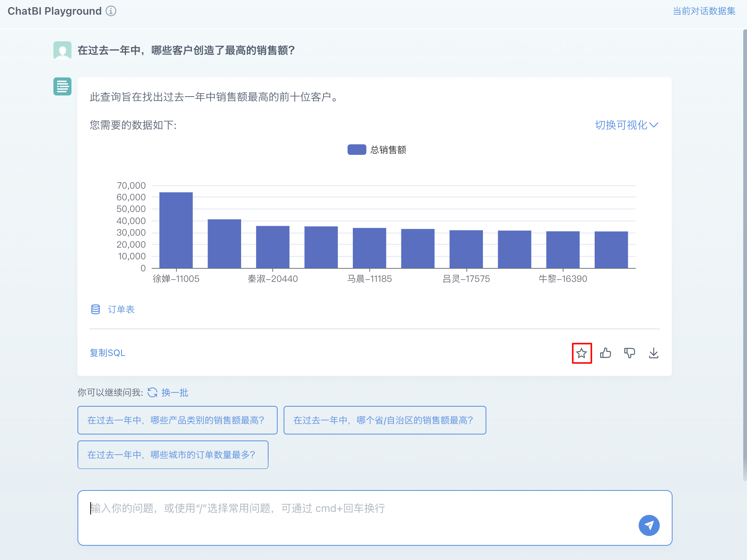
Task: Click the database icon next to 订单表
Action: coord(96,309)
